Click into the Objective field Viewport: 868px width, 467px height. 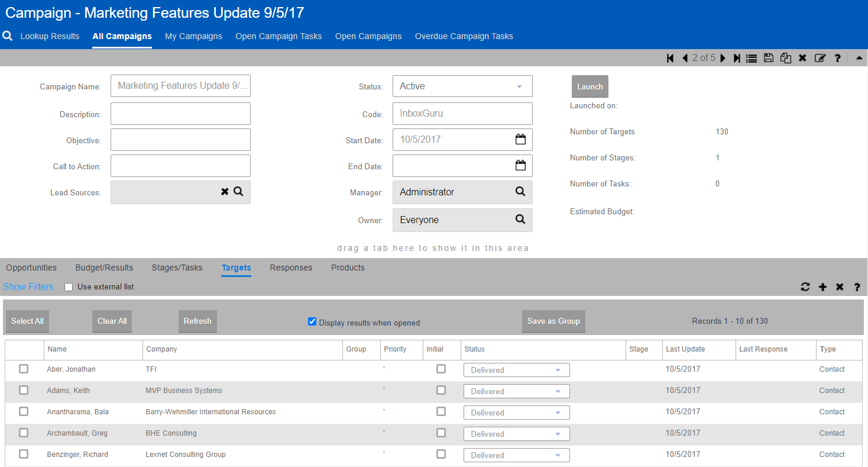(x=180, y=140)
